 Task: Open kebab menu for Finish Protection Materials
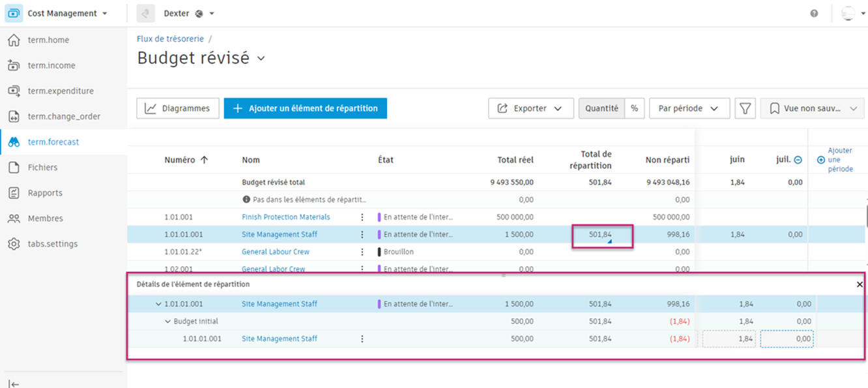(x=362, y=217)
